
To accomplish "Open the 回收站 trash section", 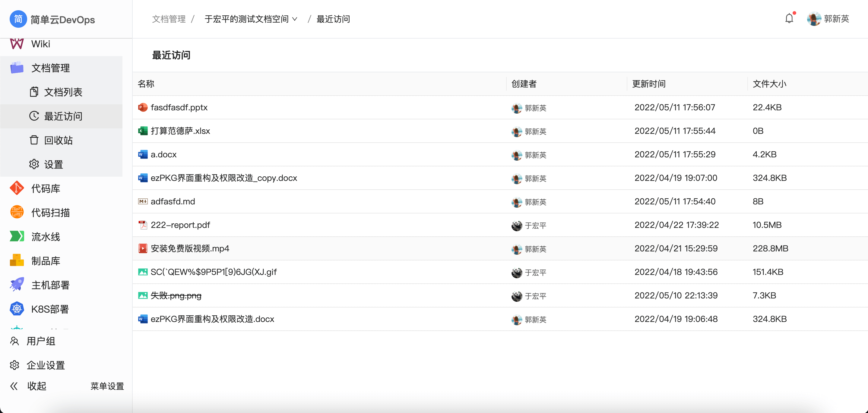I will [x=59, y=140].
